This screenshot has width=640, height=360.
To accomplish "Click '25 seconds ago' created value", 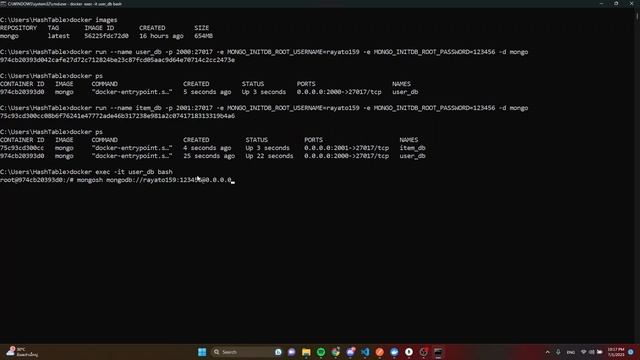I will (x=209, y=156).
